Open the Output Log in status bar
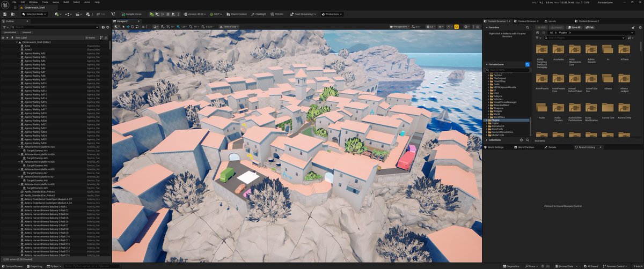Viewport: 644px width, 269px height. coord(35,266)
